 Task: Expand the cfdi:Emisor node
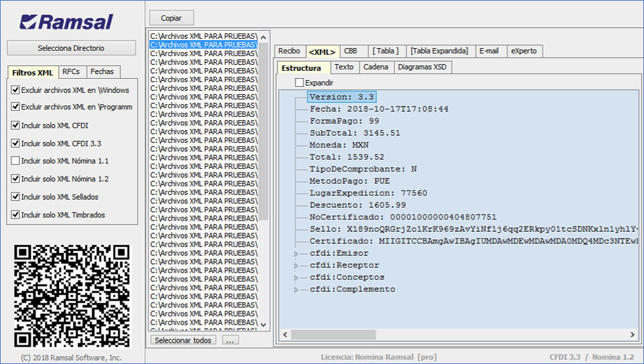296,254
